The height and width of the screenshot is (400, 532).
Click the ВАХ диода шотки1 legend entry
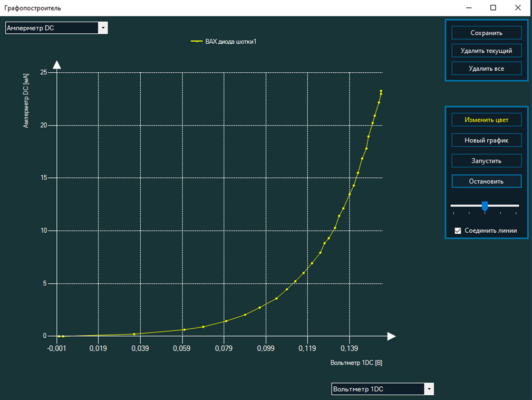click(231, 41)
